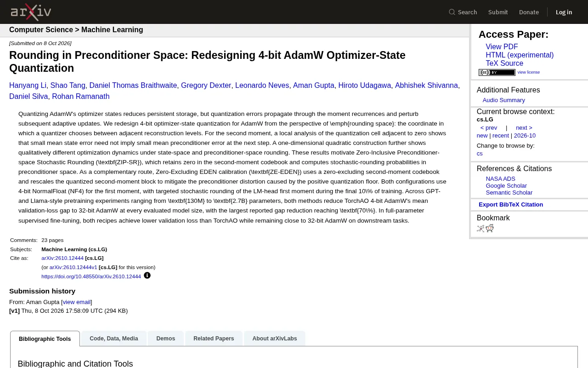Click the arXiv logo
Screen dimensions: 588x368
coord(31,12)
